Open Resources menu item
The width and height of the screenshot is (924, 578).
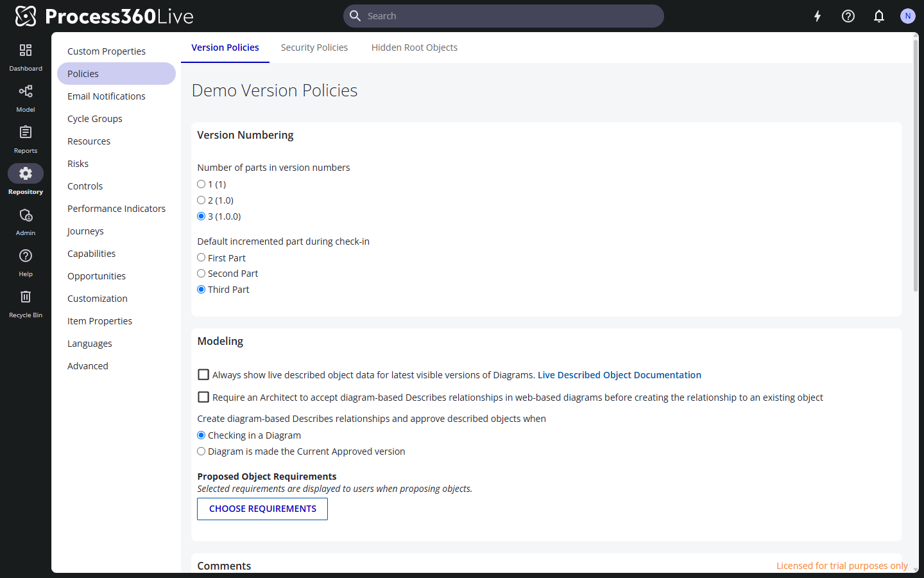pos(116,141)
